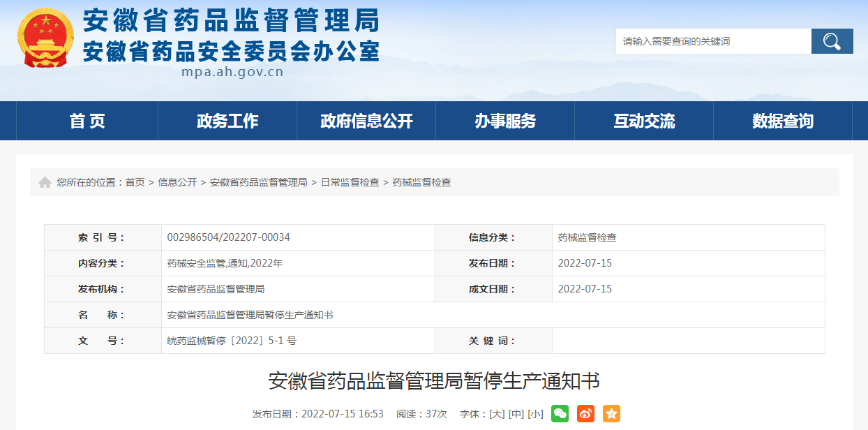Screen dimensions: 868x430
Task: Click the search keyword input field
Action: [713, 41]
